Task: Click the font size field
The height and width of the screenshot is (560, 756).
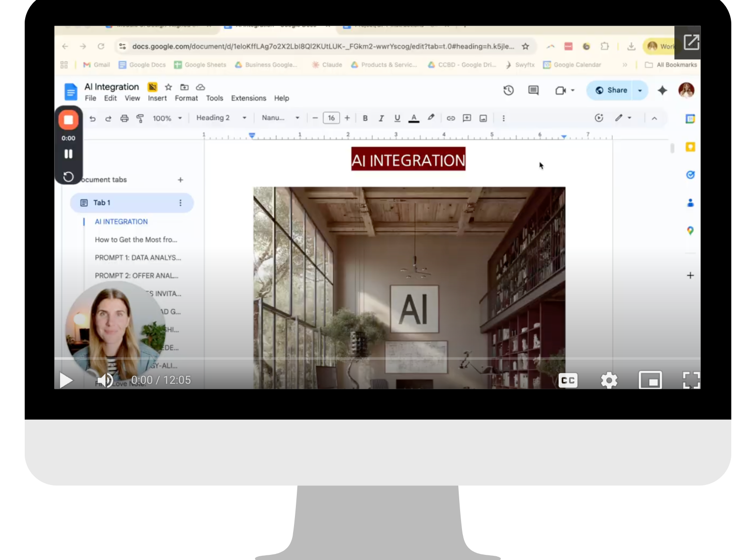Action: 331,118
